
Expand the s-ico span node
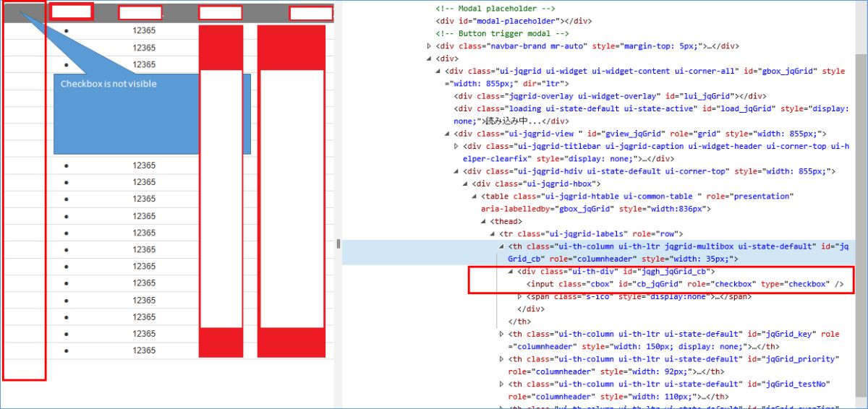pos(520,296)
